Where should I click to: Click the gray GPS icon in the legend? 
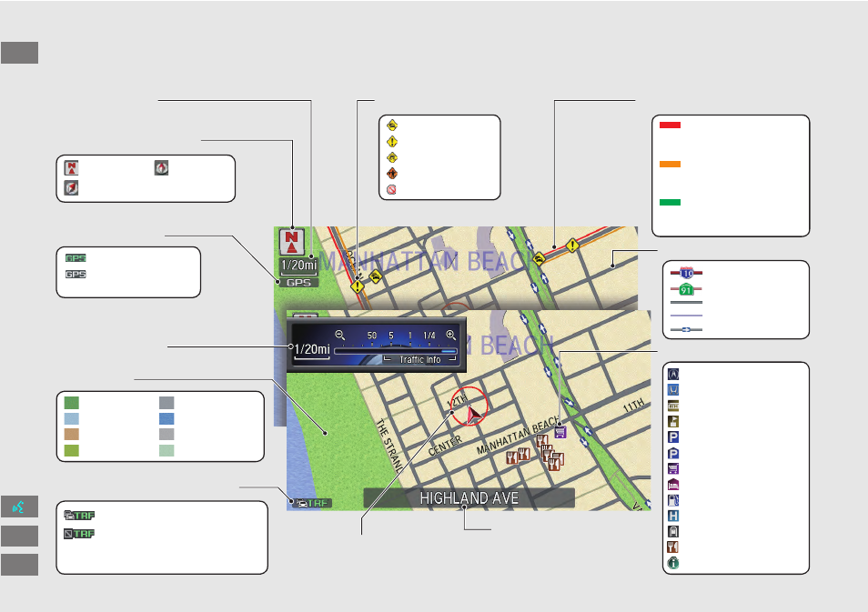pyautogui.click(x=76, y=274)
